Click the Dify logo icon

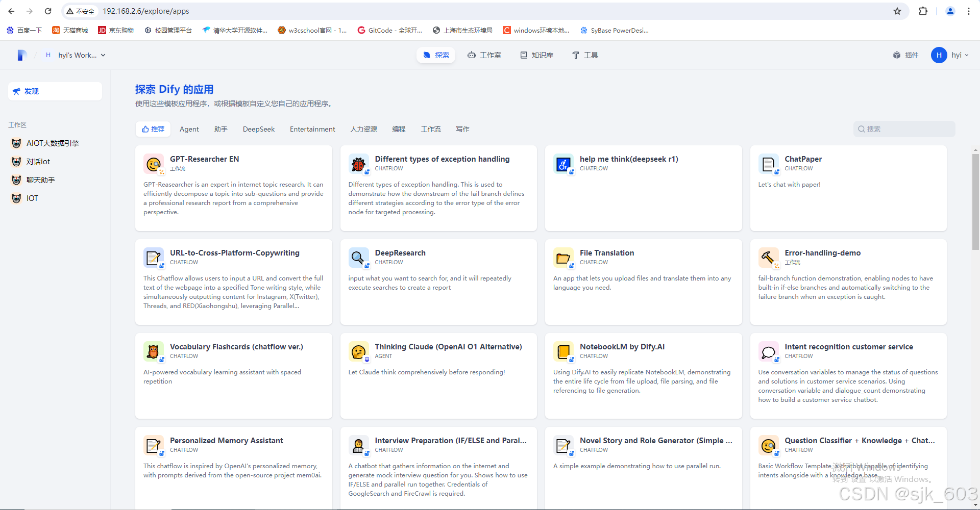coord(21,55)
